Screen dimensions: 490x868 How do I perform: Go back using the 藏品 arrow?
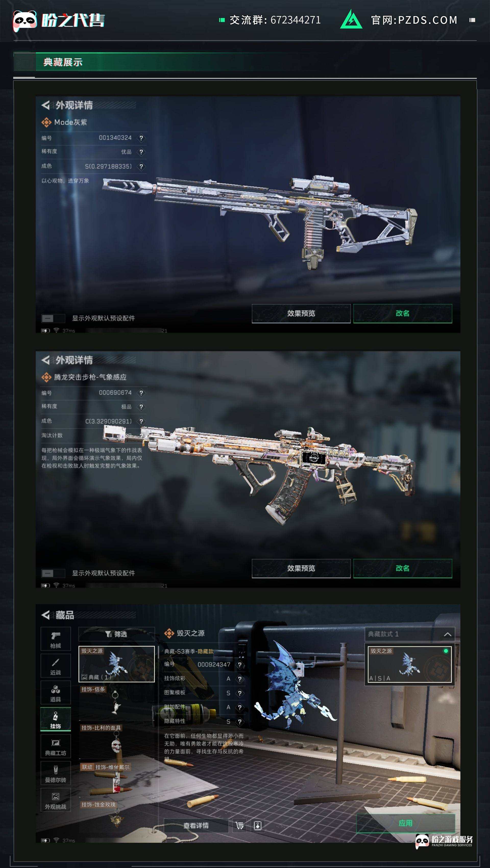(45, 615)
